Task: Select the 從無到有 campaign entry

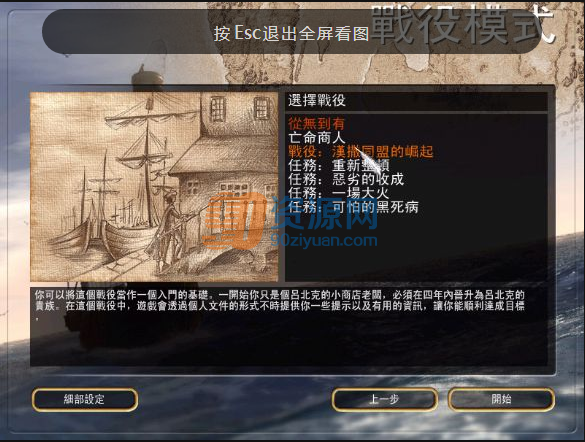Action: coord(316,123)
